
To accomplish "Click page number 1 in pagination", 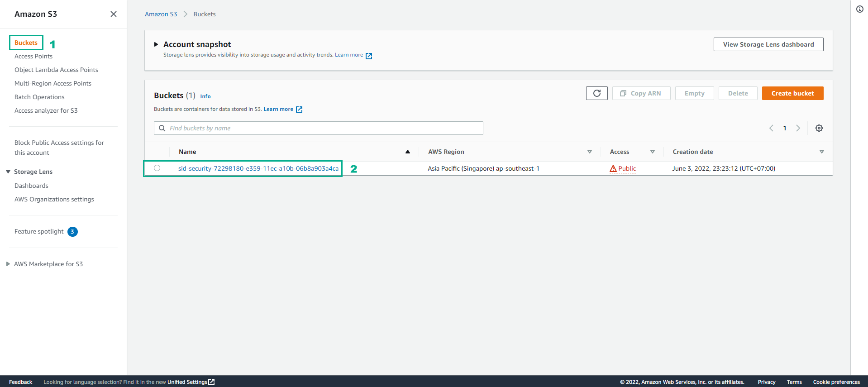I will click(785, 128).
